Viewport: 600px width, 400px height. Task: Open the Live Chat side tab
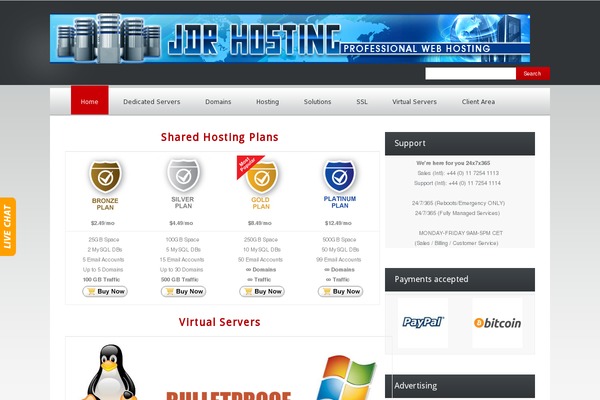[8, 226]
